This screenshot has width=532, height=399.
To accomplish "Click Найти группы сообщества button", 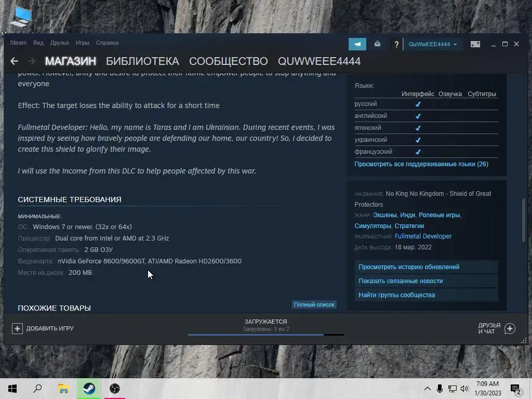I will pos(426,295).
